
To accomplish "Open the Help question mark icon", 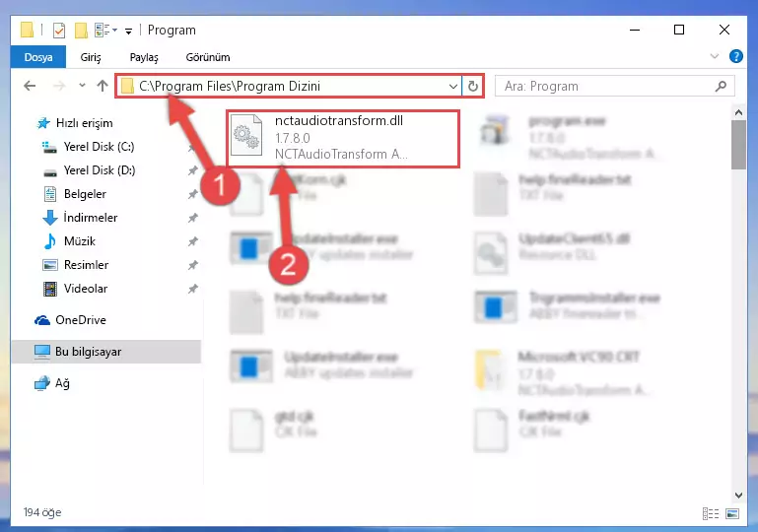I will pyautogui.click(x=735, y=56).
